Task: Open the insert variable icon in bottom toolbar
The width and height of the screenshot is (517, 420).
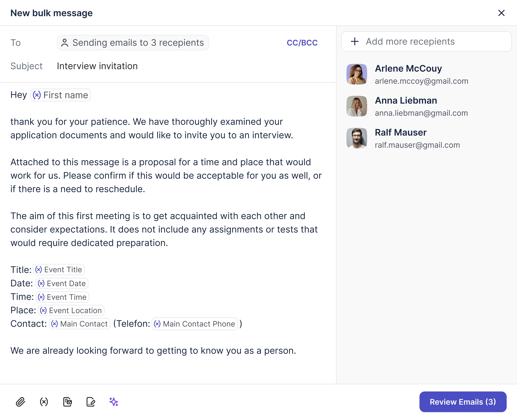Action: (44, 402)
